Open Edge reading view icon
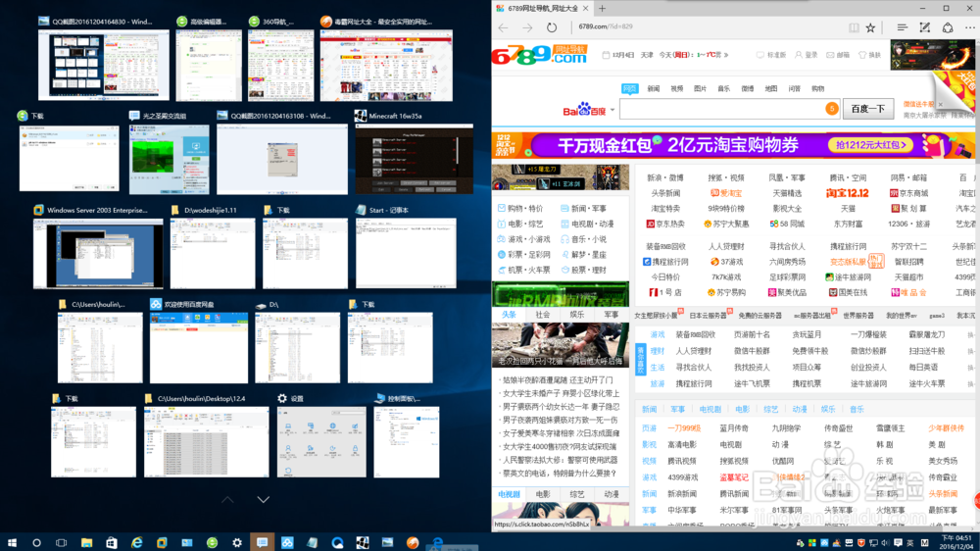 [854, 27]
